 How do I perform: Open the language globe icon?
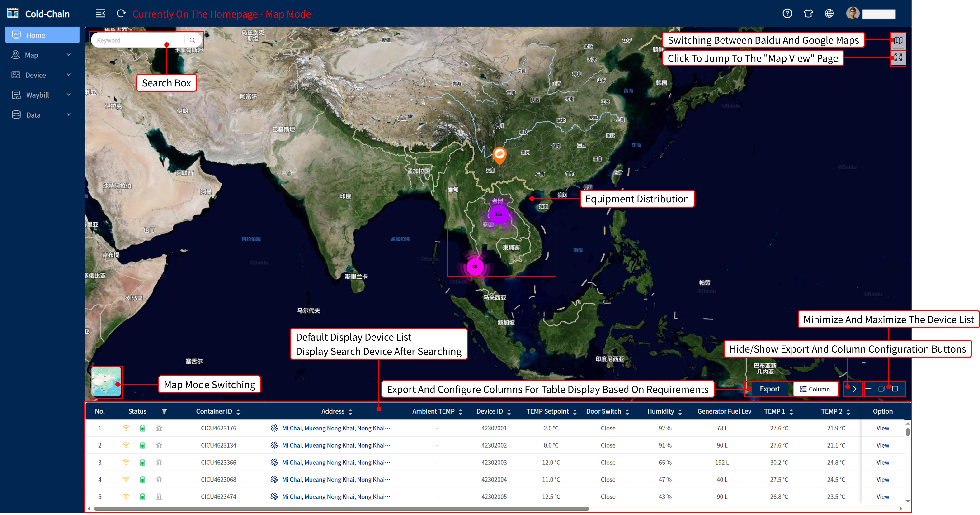point(829,14)
